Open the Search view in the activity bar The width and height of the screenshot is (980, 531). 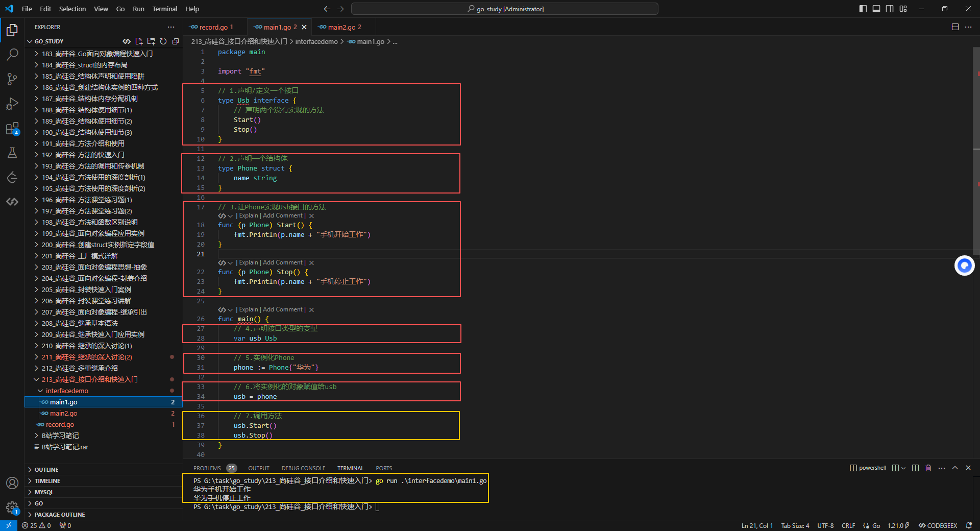pos(12,55)
